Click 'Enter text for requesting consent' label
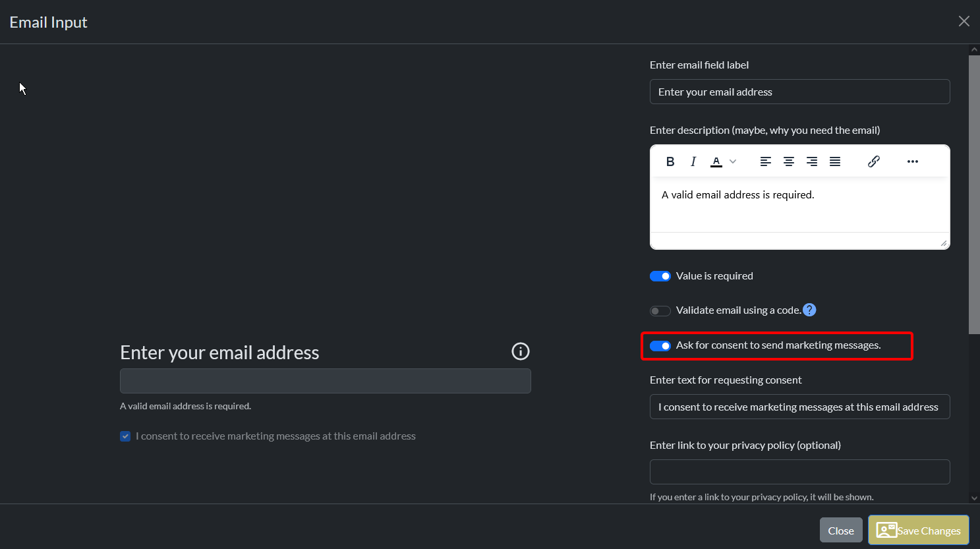980x549 pixels. click(x=726, y=380)
